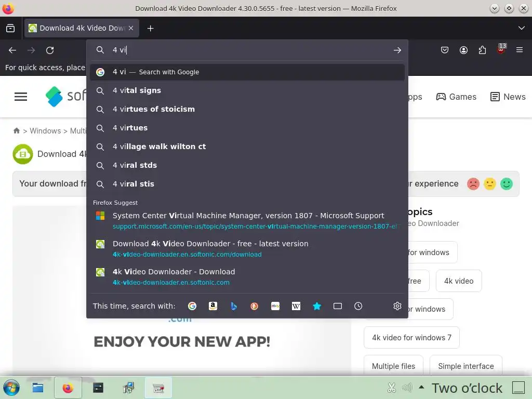The width and height of the screenshot is (532, 399).
Task: Click the go arrow in the address bar
Action: point(397,50)
